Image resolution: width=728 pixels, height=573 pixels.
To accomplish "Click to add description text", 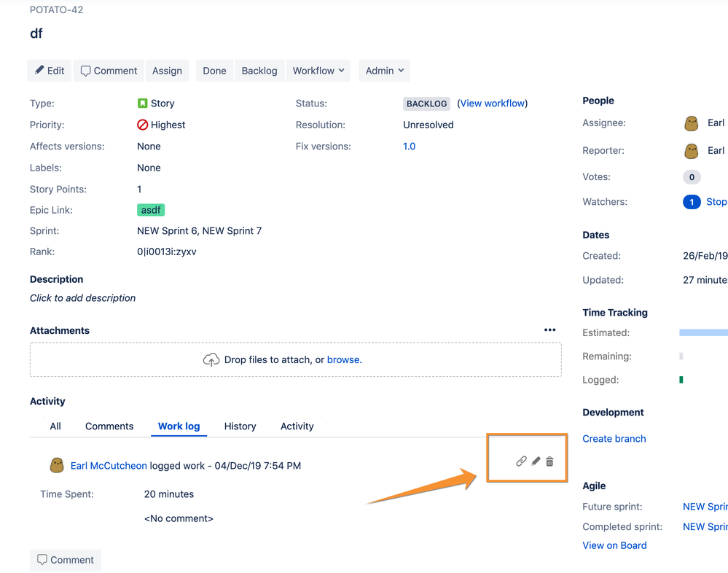I will click(x=82, y=298).
